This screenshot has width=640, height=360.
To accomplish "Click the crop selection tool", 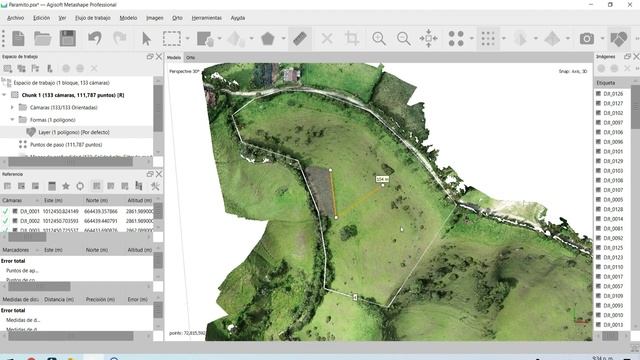I will coord(352,38).
